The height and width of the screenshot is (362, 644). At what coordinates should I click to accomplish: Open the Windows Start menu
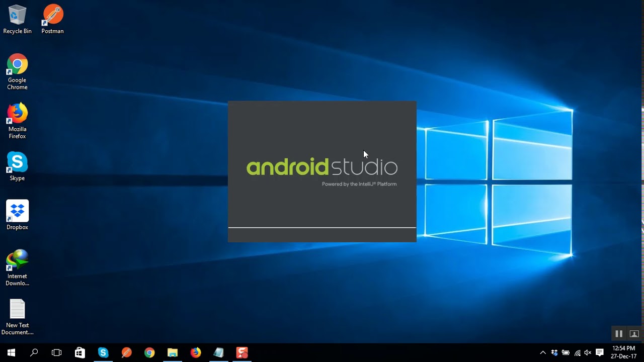[11, 352]
